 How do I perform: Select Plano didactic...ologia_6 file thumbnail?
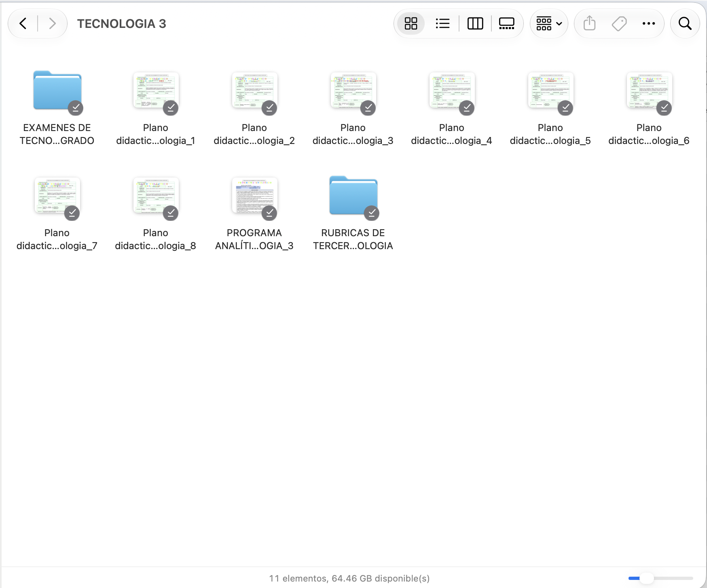pyautogui.click(x=650, y=90)
